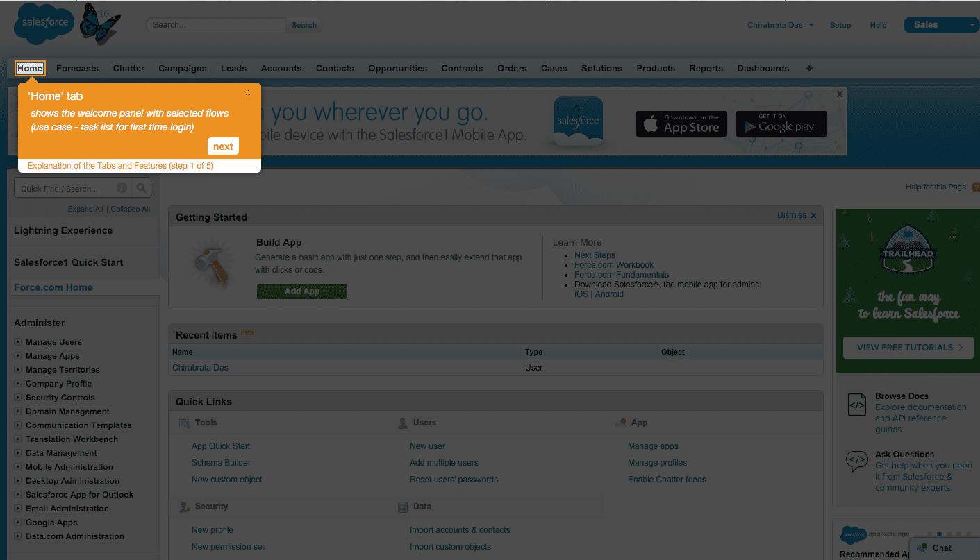980x560 pixels.
Task: Click the Ask Questions bubble icon
Action: tap(857, 461)
